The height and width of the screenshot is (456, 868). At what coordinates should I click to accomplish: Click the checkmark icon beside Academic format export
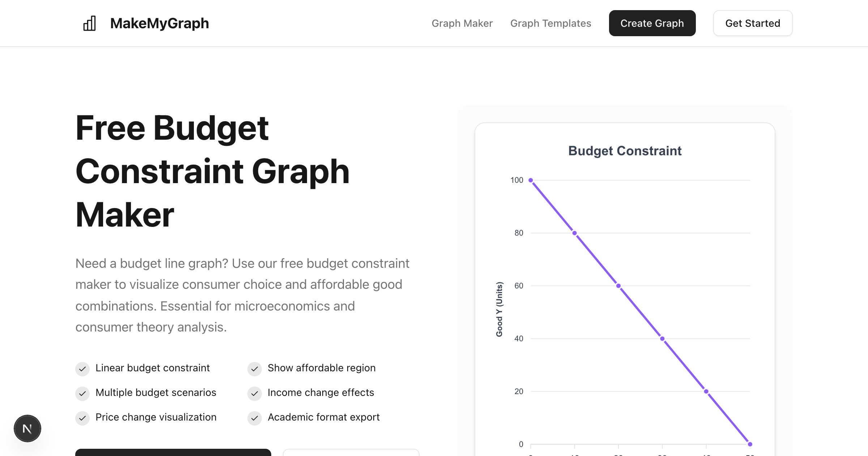255,418
